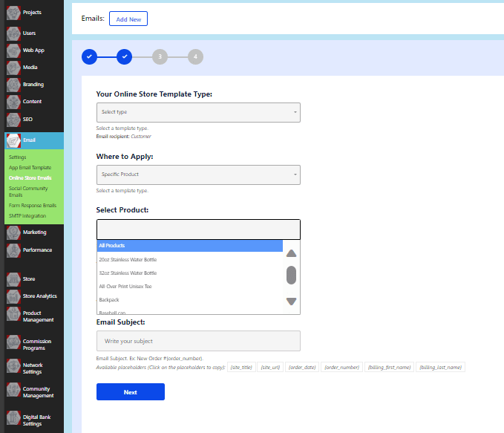Click the Digital Bank Settings icon
The width and height of the screenshot is (504, 433).
13,420
